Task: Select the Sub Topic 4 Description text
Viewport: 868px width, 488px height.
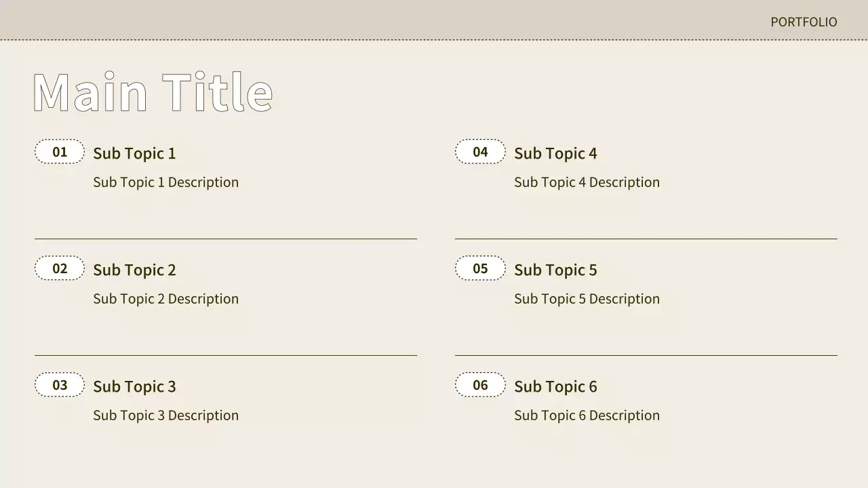Action: 587,182
